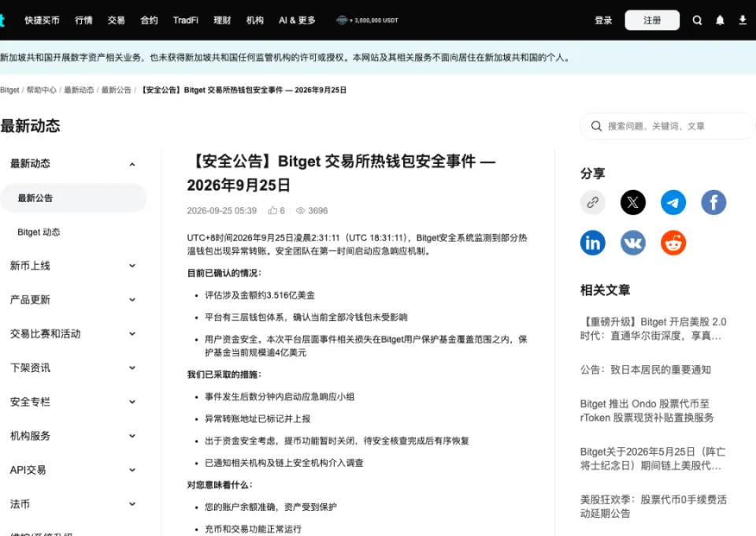Screen dimensions: 756x536
Task: Expand the 机构服务 section
Action: point(132,436)
